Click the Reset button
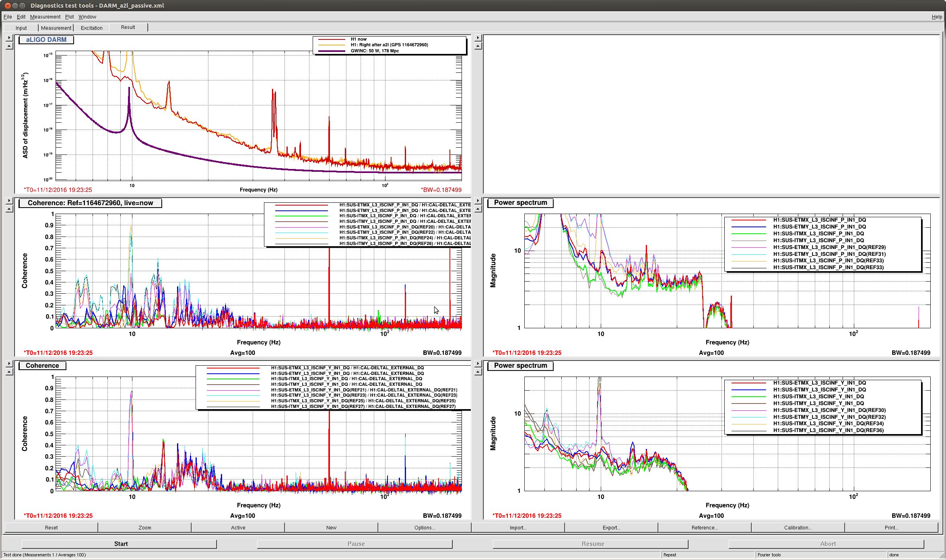The width and height of the screenshot is (946, 560). coord(51,527)
